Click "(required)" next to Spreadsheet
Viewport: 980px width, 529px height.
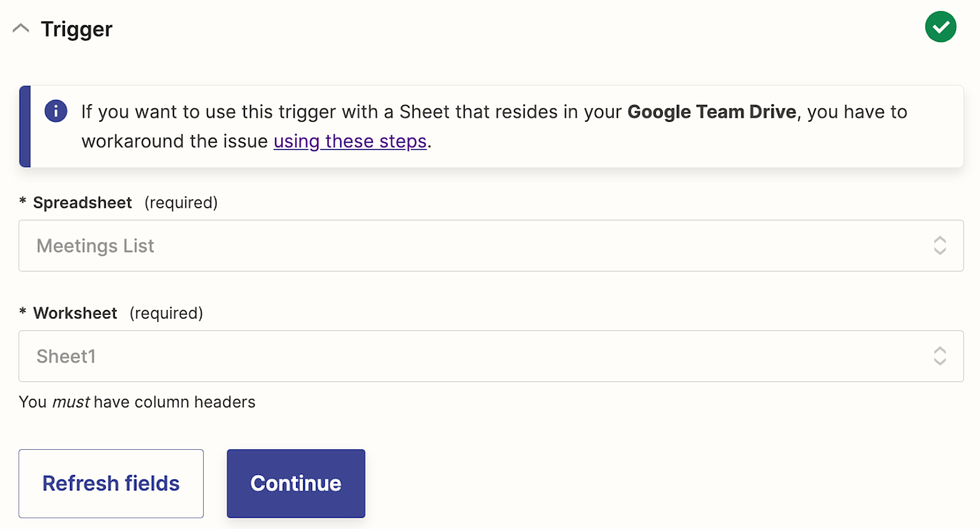point(181,203)
